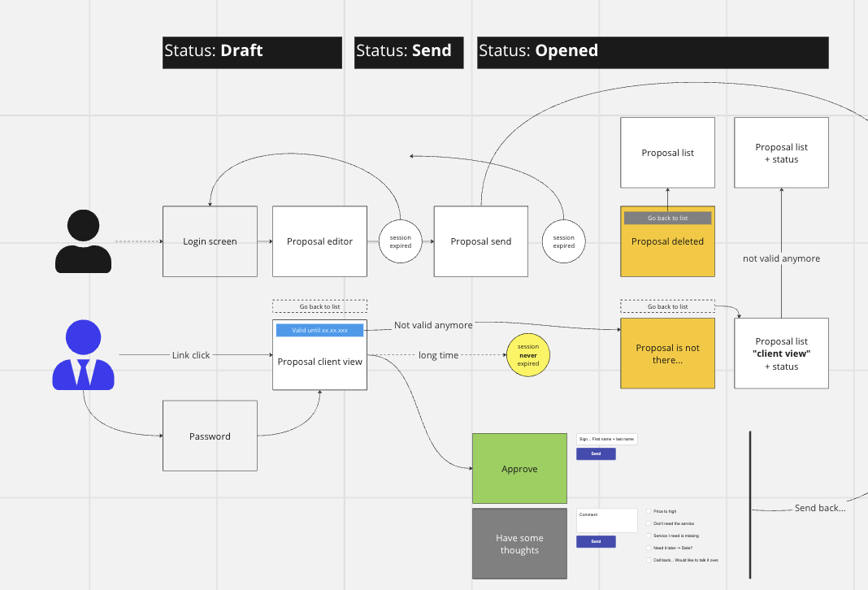Click the black user avatar icon

pos(83,241)
